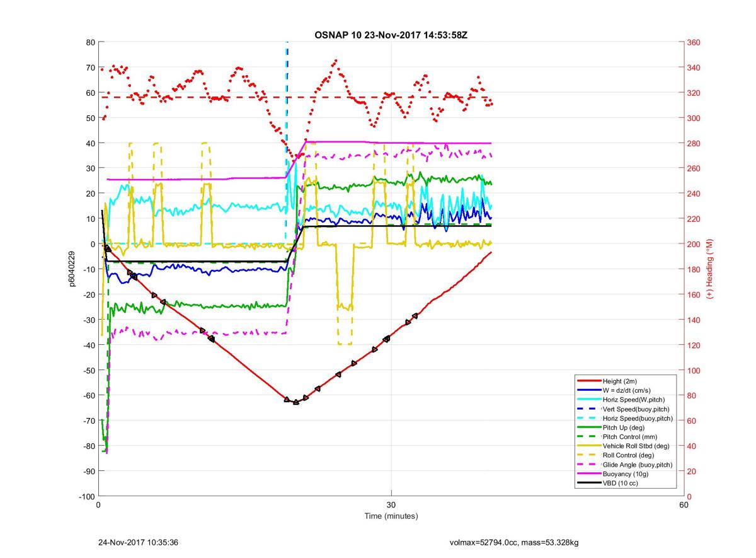Image resolution: width=756 pixels, height=558 pixels.
Task: Click the '-20' left axis tick label
Action: 89,294
